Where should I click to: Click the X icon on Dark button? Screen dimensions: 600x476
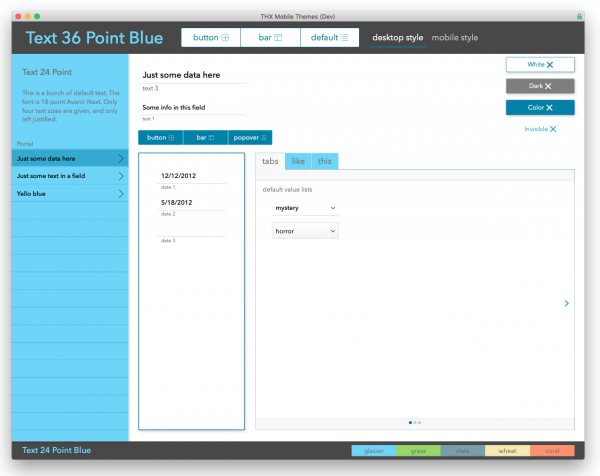click(x=548, y=86)
